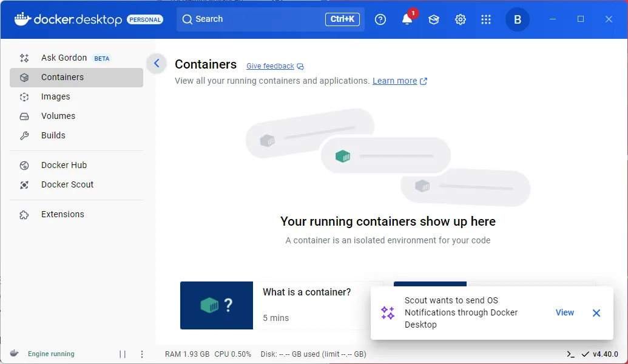Screen dimensions: 628x364
Task: Click the Disk usage status text
Action: [313, 354]
